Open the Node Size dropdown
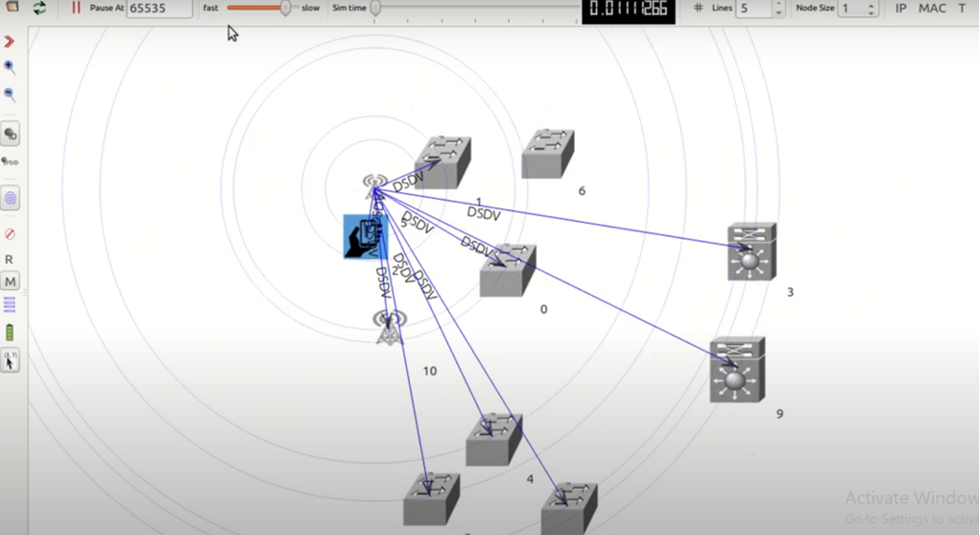980x535 pixels. [871, 9]
